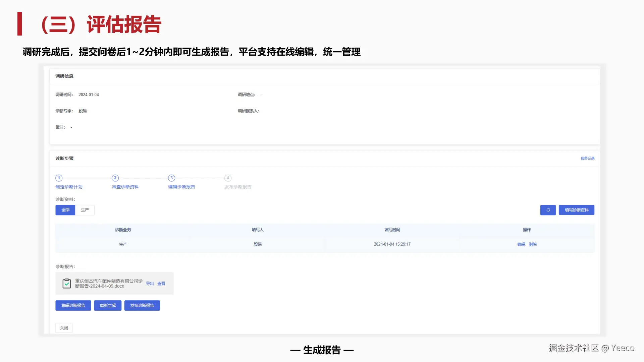
Task: Click the refresh icon button
Action: 548,210
